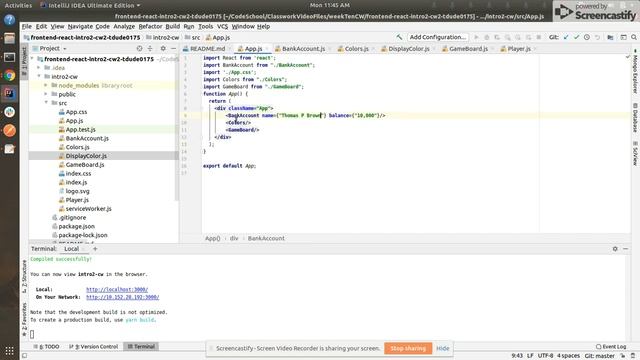The image size is (640, 360).
Task: Switch to the README.md tab
Action: tap(207, 49)
